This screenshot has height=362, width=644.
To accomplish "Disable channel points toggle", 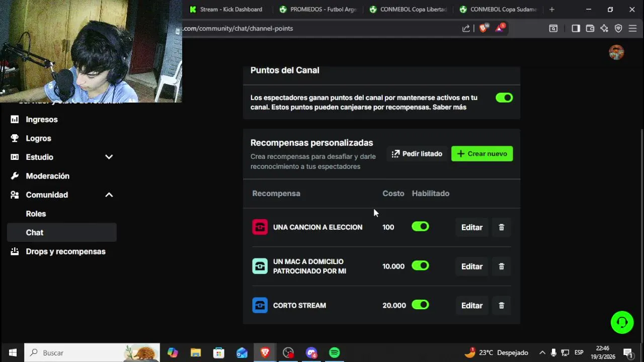I will pos(504,98).
